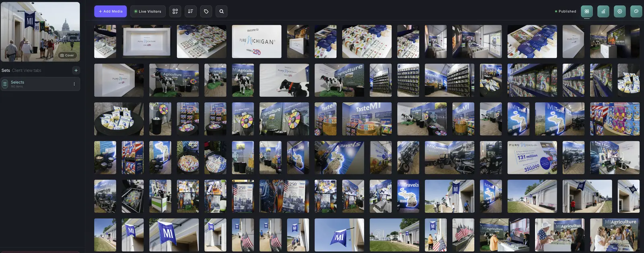Click the 160 items count text
This screenshot has height=253, width=644.
tap(17, 87)
